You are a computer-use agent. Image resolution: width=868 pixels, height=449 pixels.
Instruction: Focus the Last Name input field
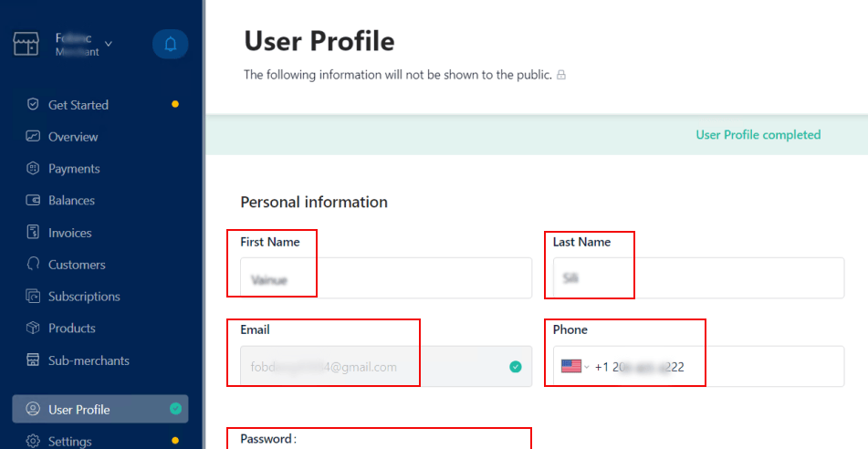point(698,278)
